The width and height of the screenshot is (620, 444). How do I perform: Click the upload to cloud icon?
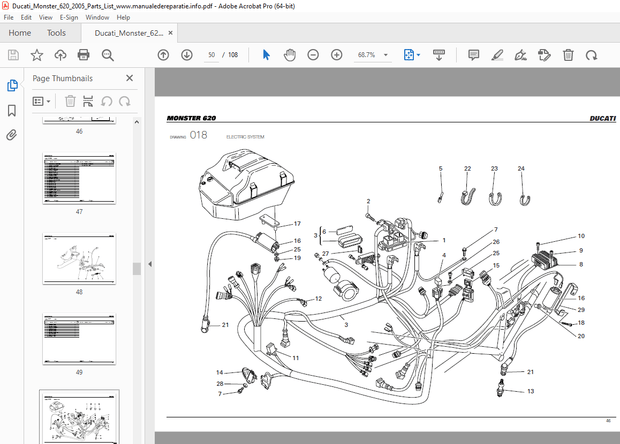(x=60, y=55)
